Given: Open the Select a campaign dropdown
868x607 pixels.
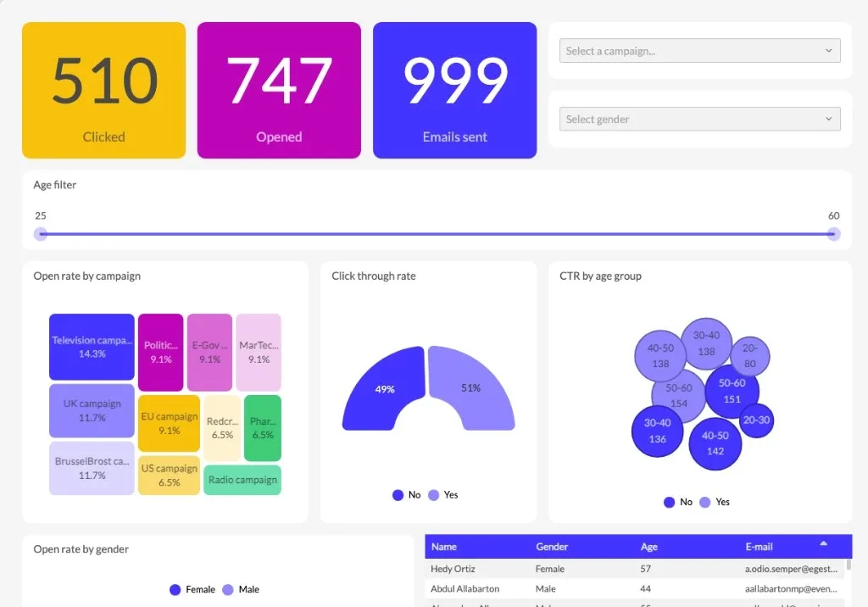Looking at the screenshot, I should pyautogui.click(x=699, y=50).
